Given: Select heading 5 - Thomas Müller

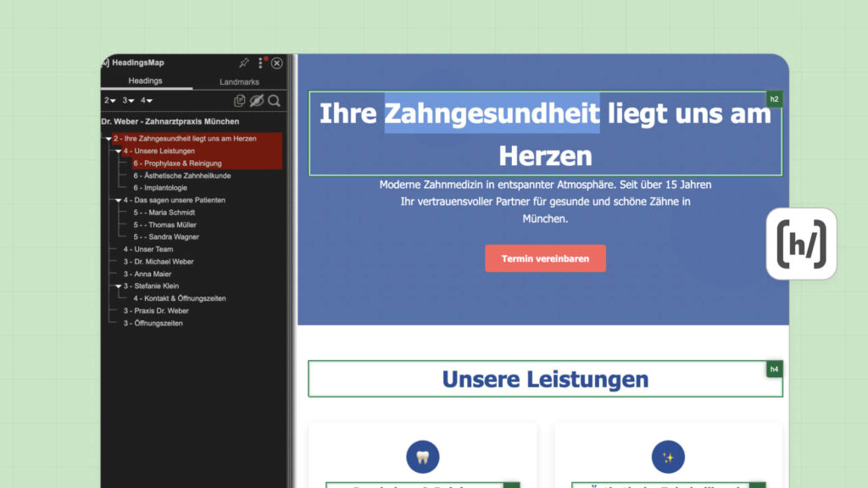Looking at the screenshot, I should (x=164, y=225).
